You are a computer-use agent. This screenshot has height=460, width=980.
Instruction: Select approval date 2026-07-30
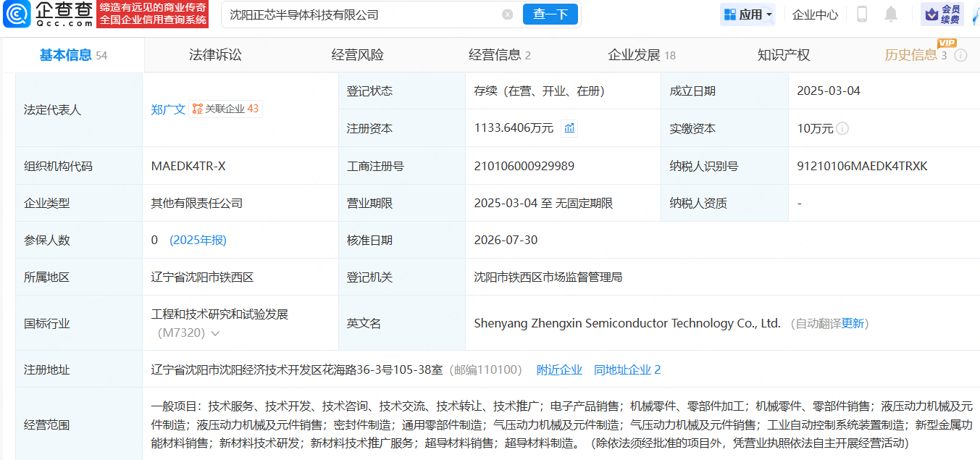click(506, 240)
